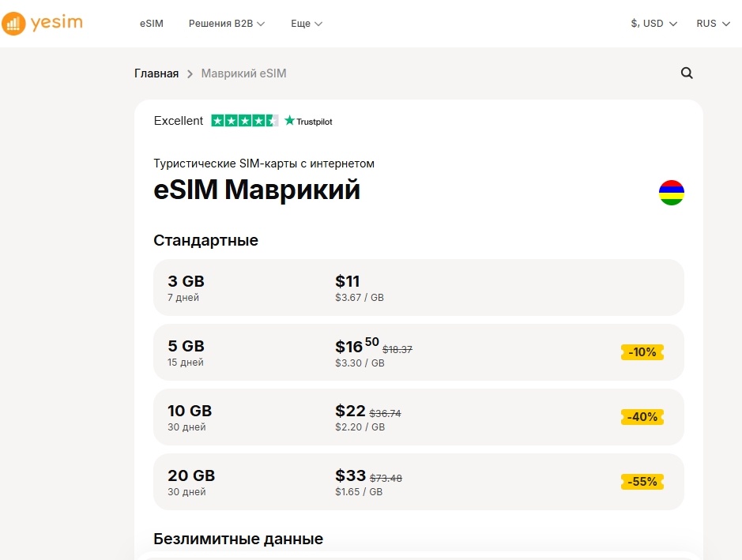Click the -40% discount badge
The height and width of the screenshot is (560, 742).
(642, 416)
